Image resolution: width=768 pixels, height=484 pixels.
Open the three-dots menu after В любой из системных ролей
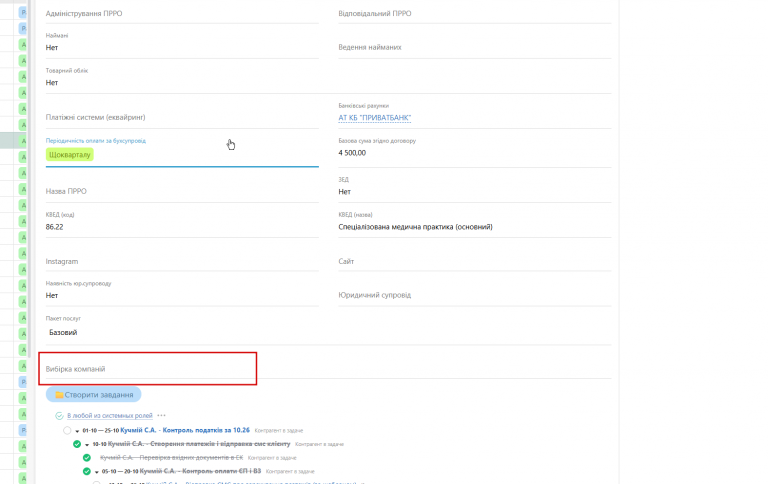(x=162, y=415)
